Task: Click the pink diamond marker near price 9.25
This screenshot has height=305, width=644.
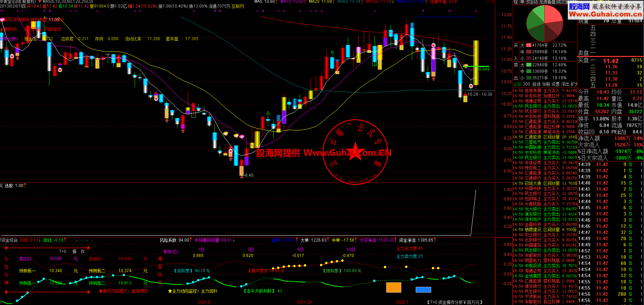Action: [242, 137]
